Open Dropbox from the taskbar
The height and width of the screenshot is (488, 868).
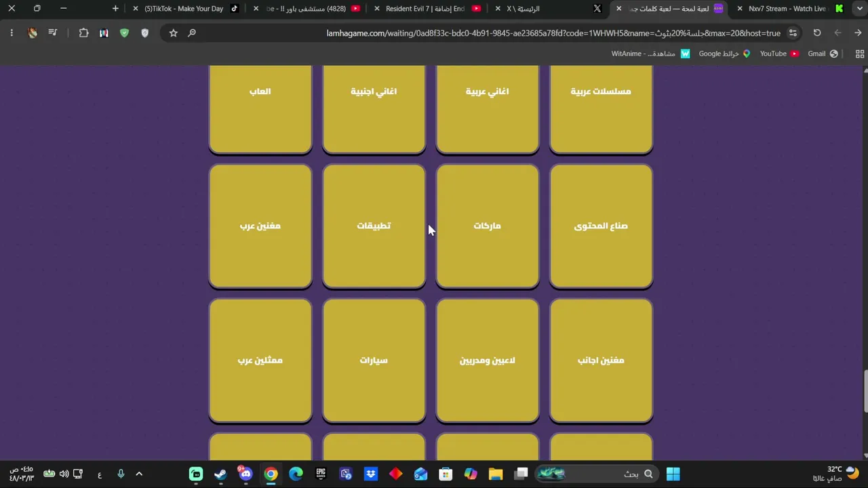click(x=371, y=474)
